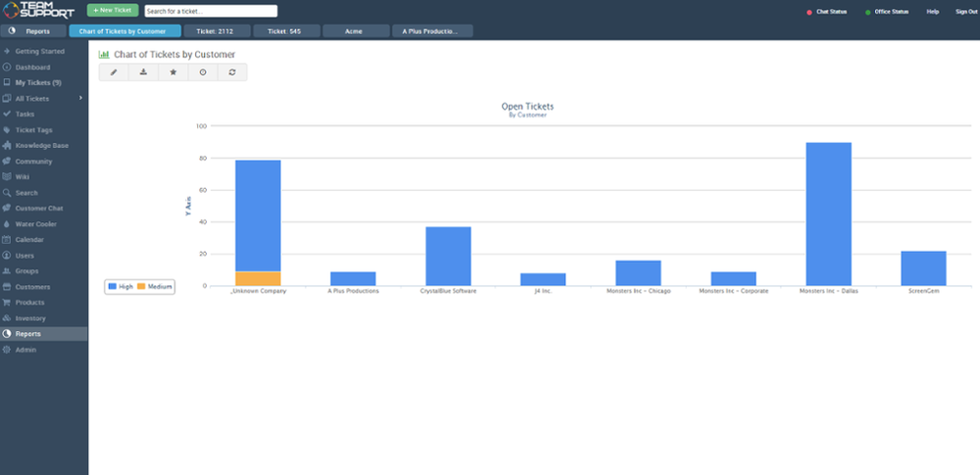Click the ScreenGem bar in chart

pos(924,268)
